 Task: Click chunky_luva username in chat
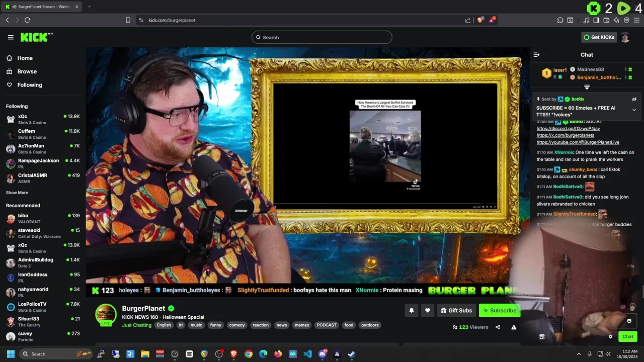(583, 169)
